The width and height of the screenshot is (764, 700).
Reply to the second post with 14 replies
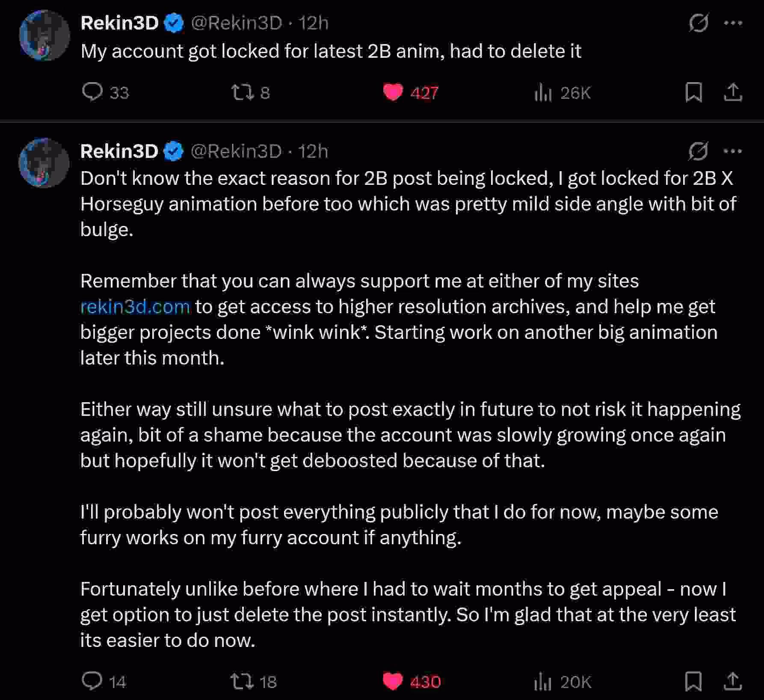[x=92, y=681]
